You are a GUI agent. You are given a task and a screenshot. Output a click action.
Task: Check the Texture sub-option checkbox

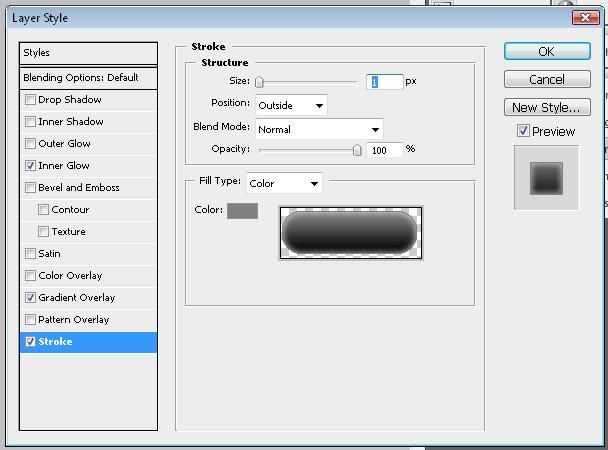point(44,232)
